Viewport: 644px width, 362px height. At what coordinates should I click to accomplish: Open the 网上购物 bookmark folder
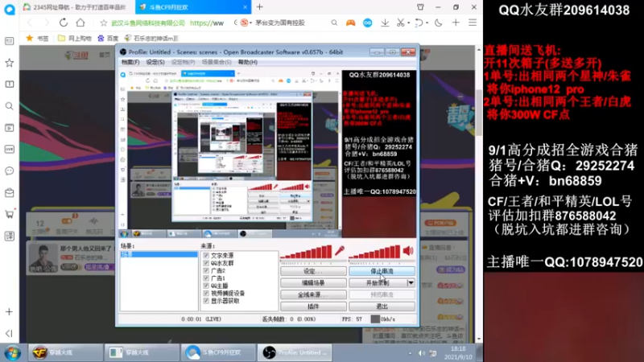(75, 38)
